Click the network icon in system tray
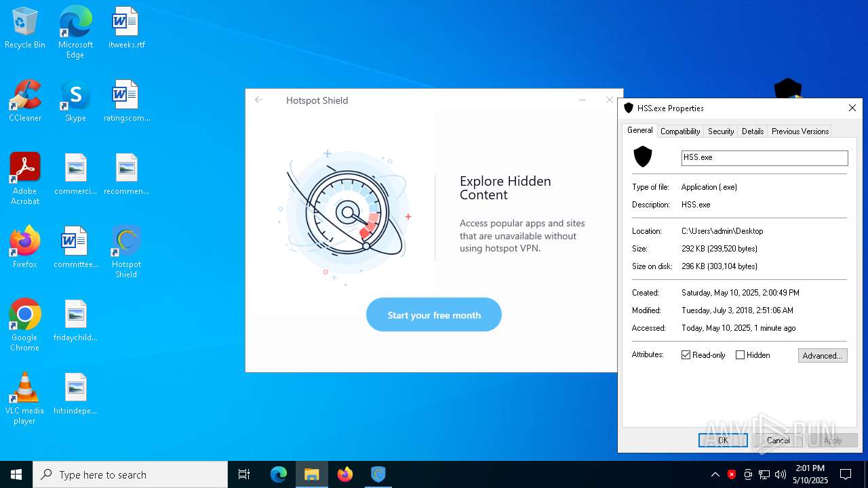This screenshot has height=488, width=868. pos(764,474)
